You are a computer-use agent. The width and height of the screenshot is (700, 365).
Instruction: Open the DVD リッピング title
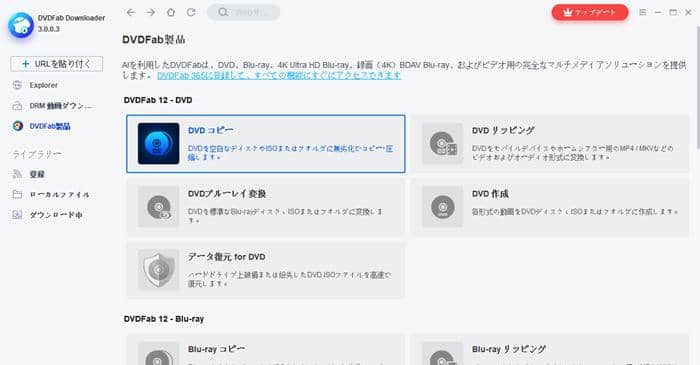tap(503, 130)
